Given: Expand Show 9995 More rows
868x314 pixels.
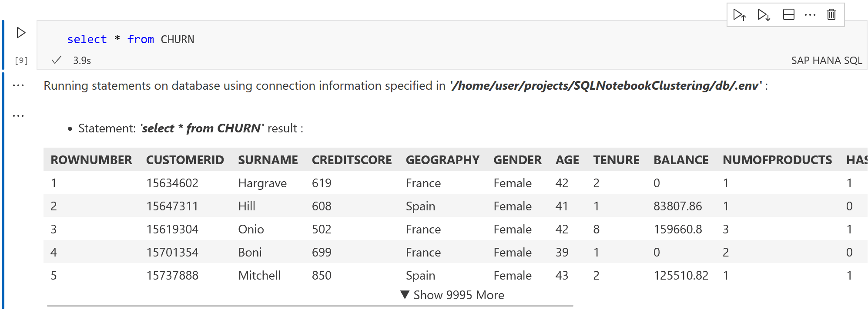Looking at the screenshot, I should [x=452, y=295].
